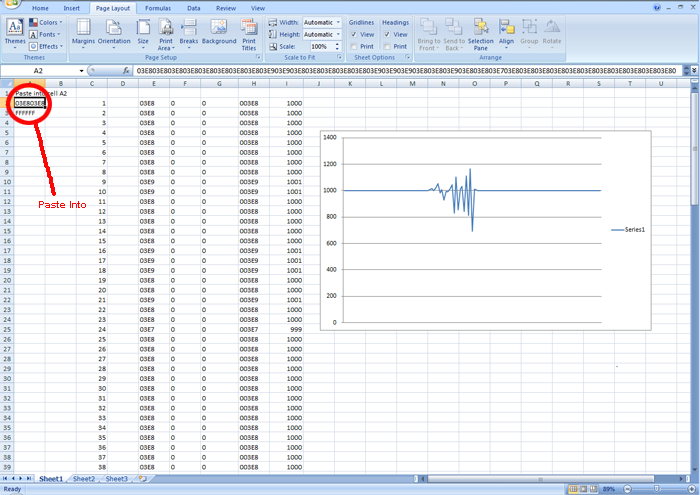Choose a sheet Background image
This screenshot has height=495, width=700.
click(219, 32)
